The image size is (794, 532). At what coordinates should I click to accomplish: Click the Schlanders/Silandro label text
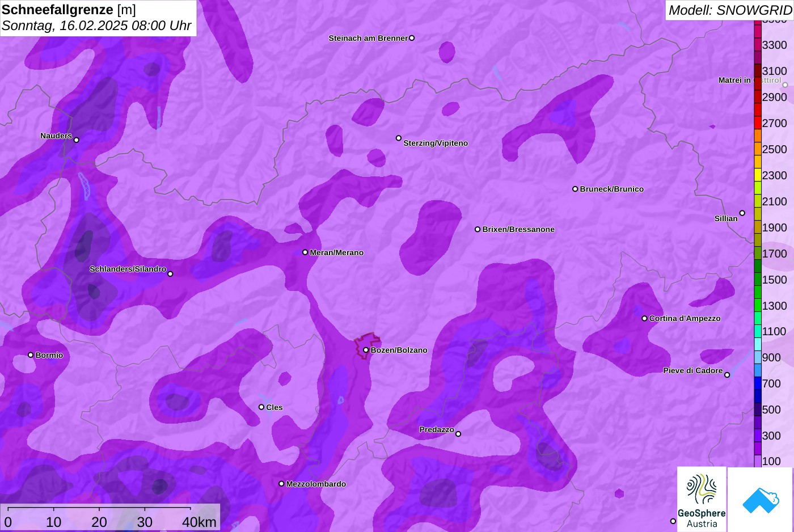coord(128,269)
